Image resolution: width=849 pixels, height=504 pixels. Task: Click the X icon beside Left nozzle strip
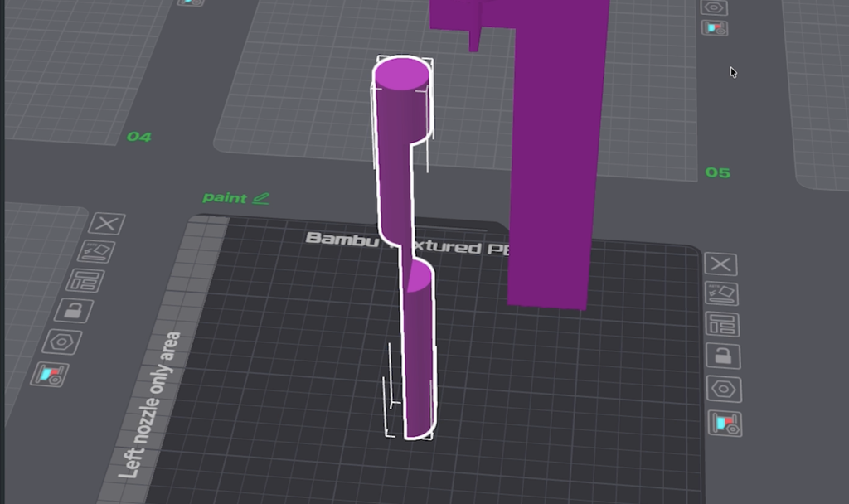pos(107,224)
